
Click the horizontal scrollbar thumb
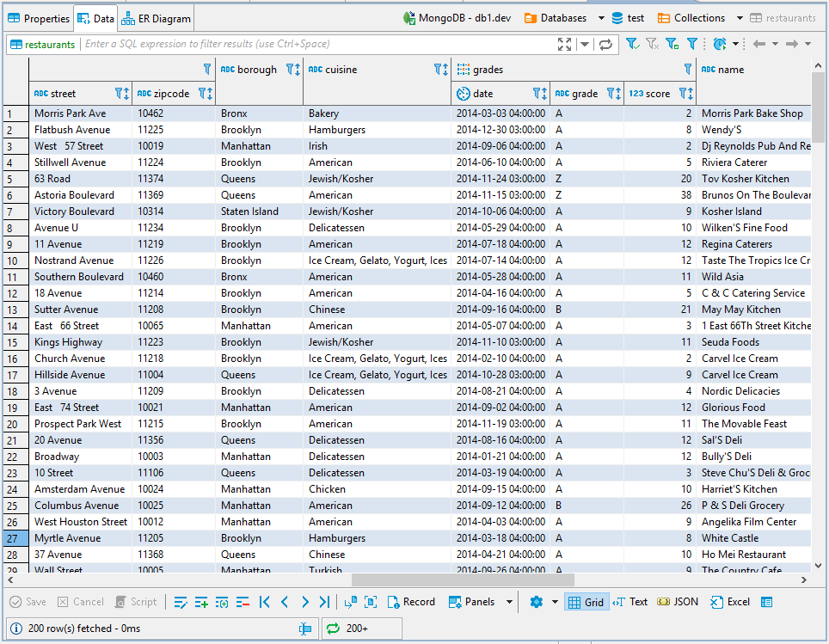(x=464, y=580)
